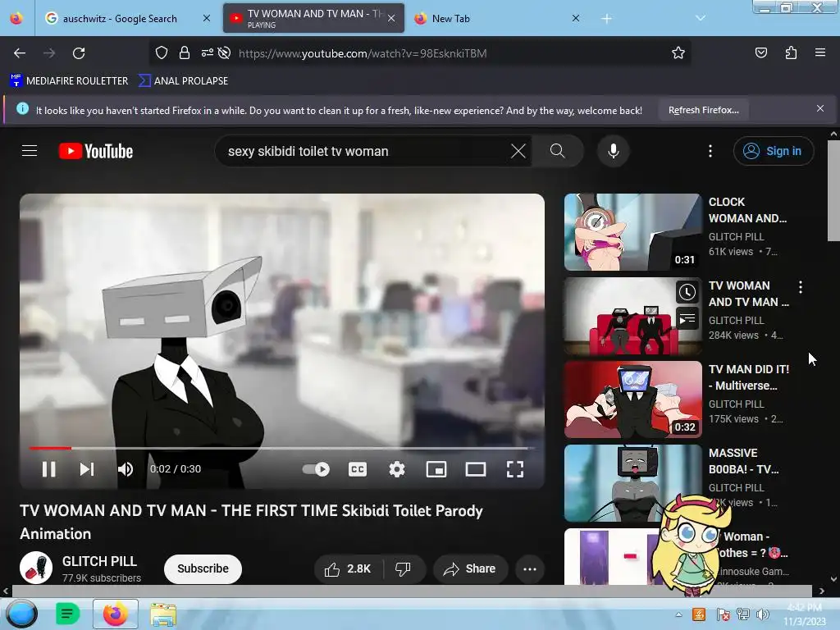Open Windows Start orb
Screen dimensions: 840x630
tap(21, 614)
